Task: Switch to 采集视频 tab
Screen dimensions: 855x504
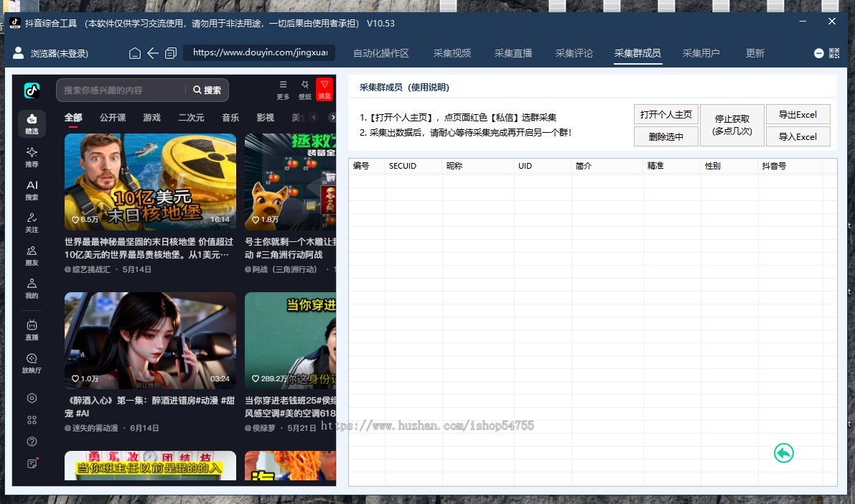Action: tap(452, 53)
